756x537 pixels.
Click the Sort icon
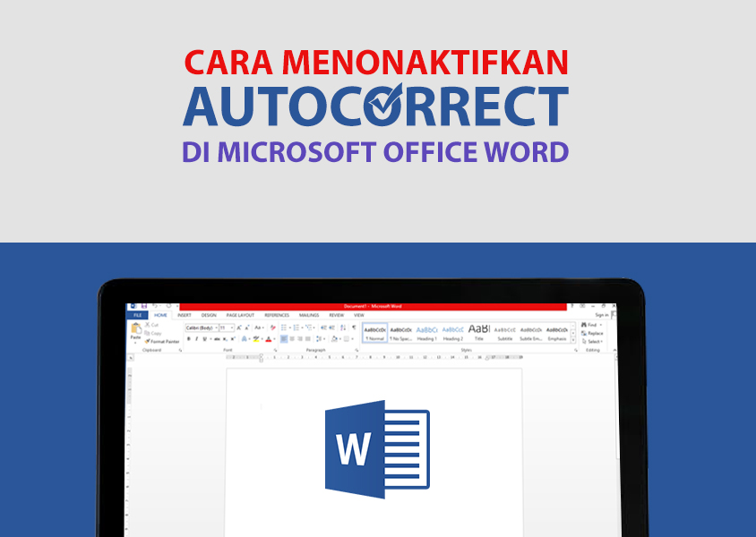coord(343,328)
